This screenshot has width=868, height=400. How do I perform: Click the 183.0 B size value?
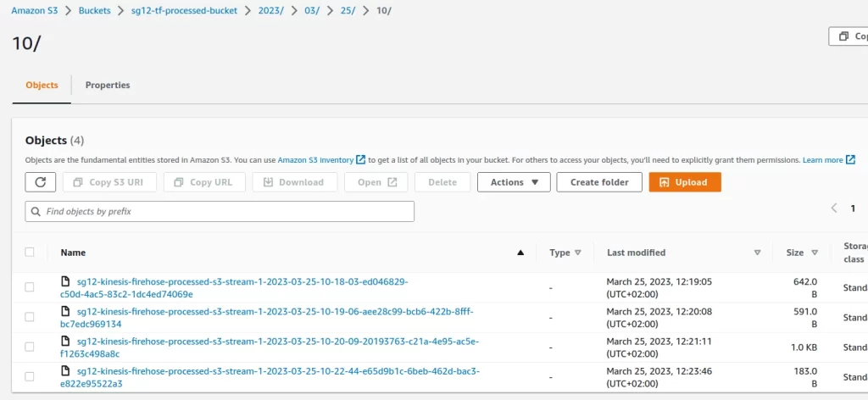[x=805, y=377]
